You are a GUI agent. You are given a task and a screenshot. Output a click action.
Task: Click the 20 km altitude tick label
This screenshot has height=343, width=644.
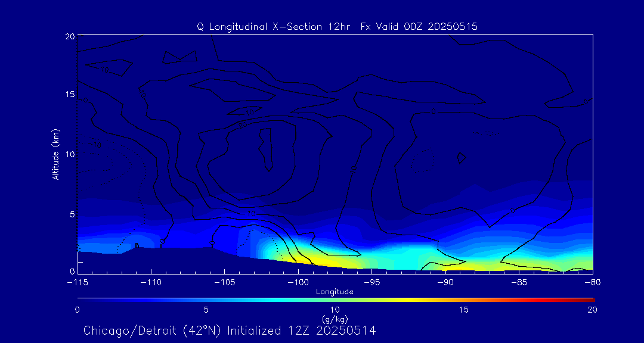pyautogui.click(x=69, y=36)
